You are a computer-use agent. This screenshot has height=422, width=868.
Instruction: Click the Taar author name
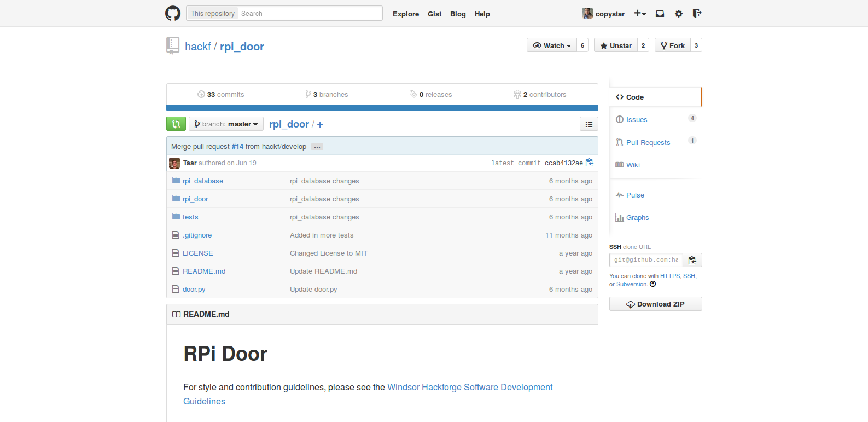190,163
